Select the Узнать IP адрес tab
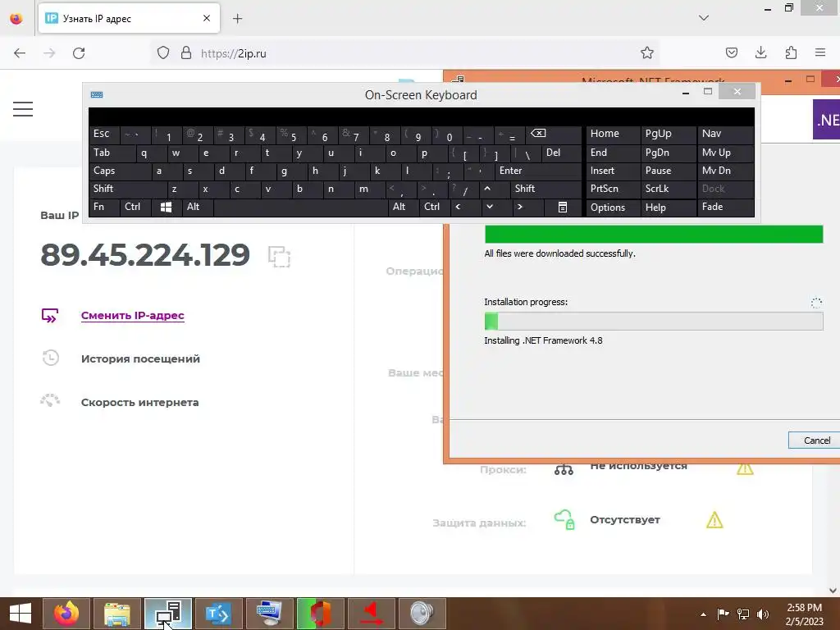 click(x=129, y=18)
